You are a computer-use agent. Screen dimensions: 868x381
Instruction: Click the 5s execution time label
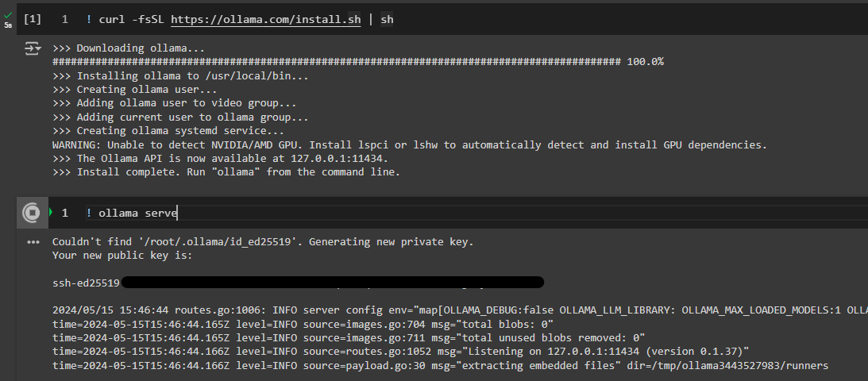tap(8, 25)
